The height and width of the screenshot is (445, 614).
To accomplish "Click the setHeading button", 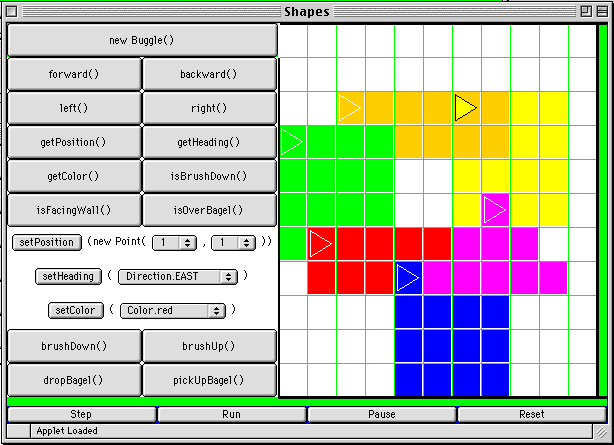I will tap(68, 276).
